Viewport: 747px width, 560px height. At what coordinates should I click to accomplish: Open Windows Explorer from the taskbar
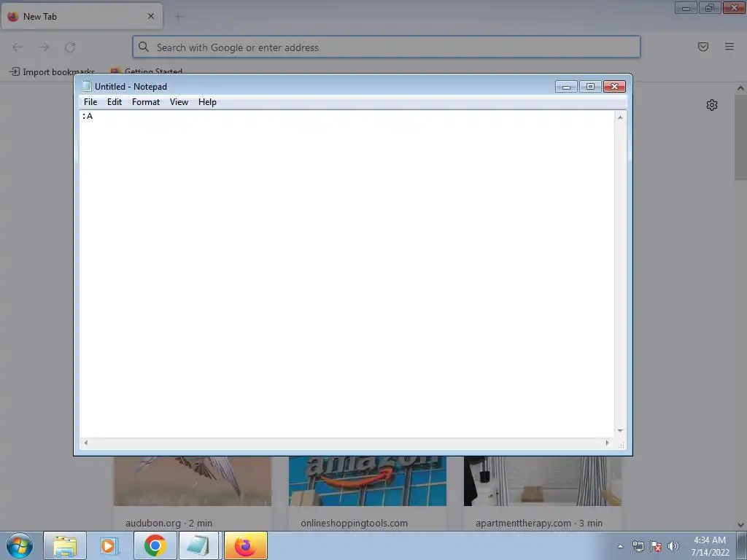coord(65,545)
